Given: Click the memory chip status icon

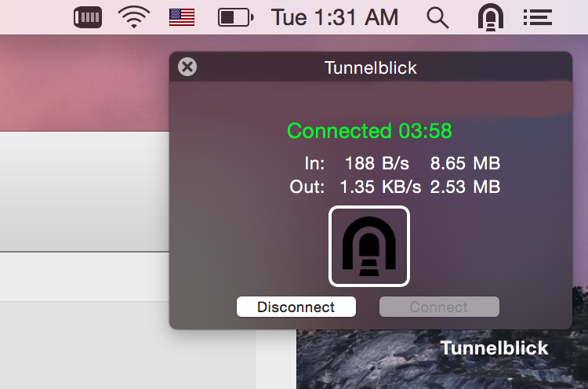Looking at the screenshot, I should tap(88, 16).
